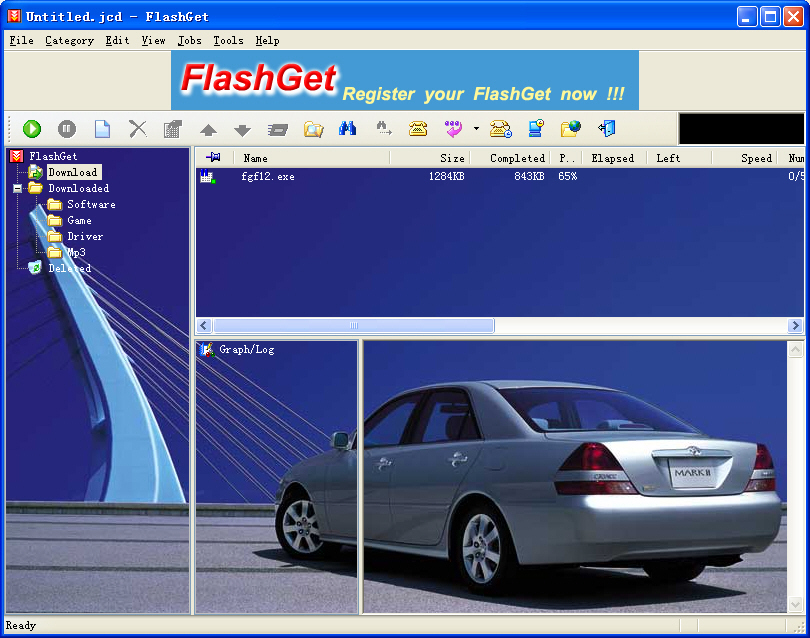Select the Mp3 folder
The height and width of the screenshot is (638, 810).
[x=76, y=252]
